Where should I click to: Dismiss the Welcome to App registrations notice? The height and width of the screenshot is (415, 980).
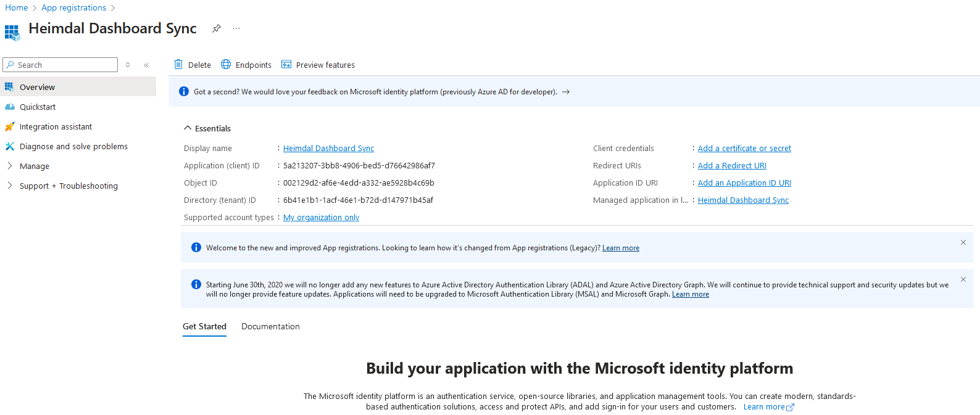click(x=963, y=242)
